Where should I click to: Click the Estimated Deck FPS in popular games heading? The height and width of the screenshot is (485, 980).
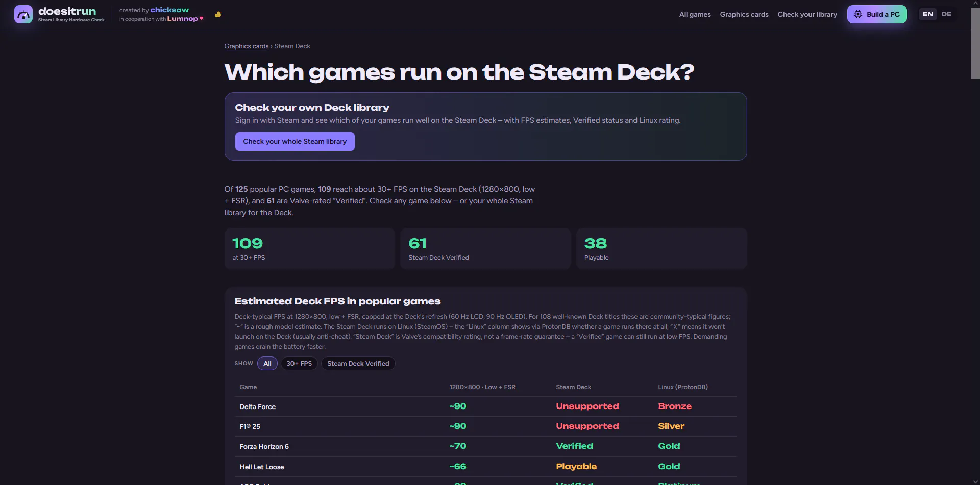coord(337,301)
